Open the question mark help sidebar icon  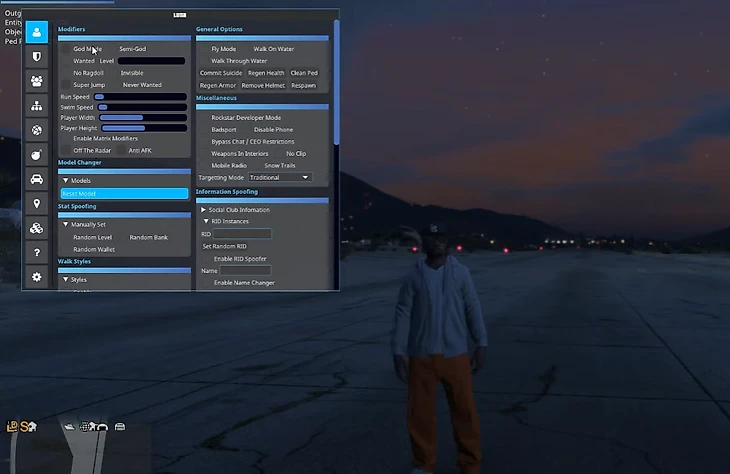[x=37, y=252]
